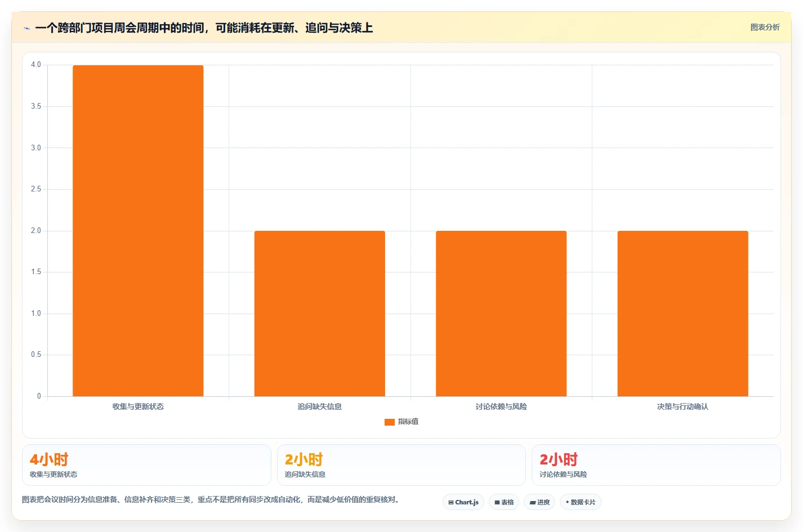803x532 pixels.
Task: Click the 追问缺失信息 bar in the chart
Action: tap(320, 314)
